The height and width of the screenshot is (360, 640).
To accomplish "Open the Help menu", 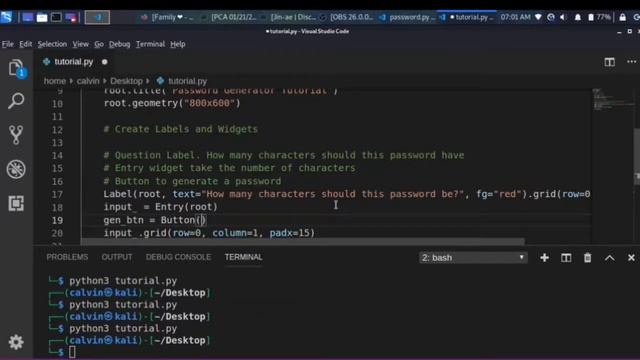I will tap(178, 44).
